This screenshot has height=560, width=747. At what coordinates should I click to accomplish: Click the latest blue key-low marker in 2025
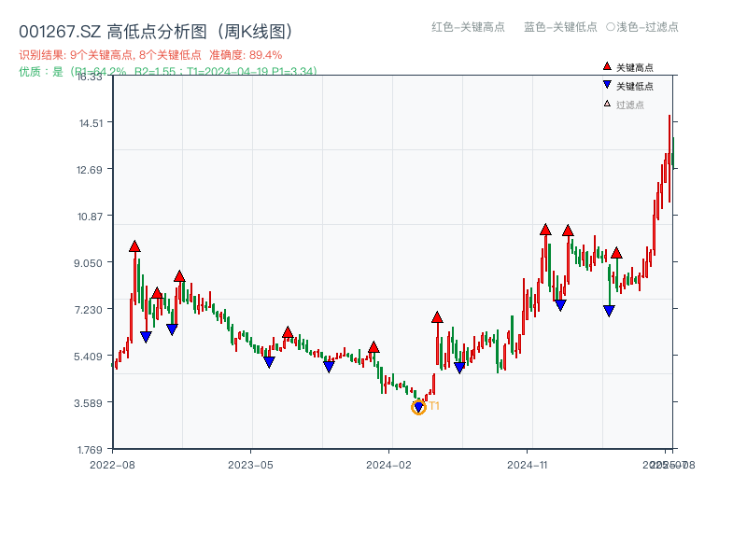pos(609,311)
